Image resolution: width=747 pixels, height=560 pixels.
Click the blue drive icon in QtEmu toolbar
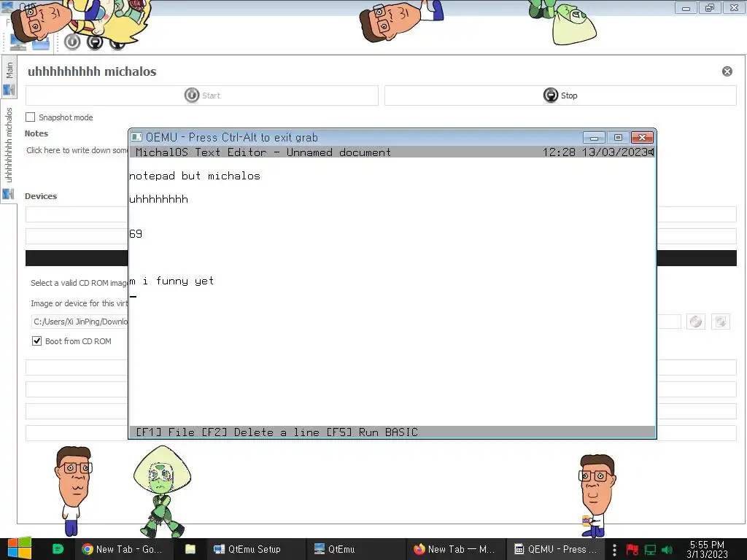(x=41, y=44)
